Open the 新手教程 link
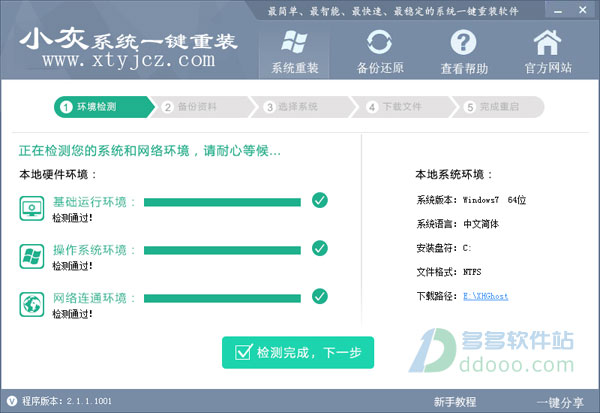This screenshot has width=600, height=413. [455, 402]
